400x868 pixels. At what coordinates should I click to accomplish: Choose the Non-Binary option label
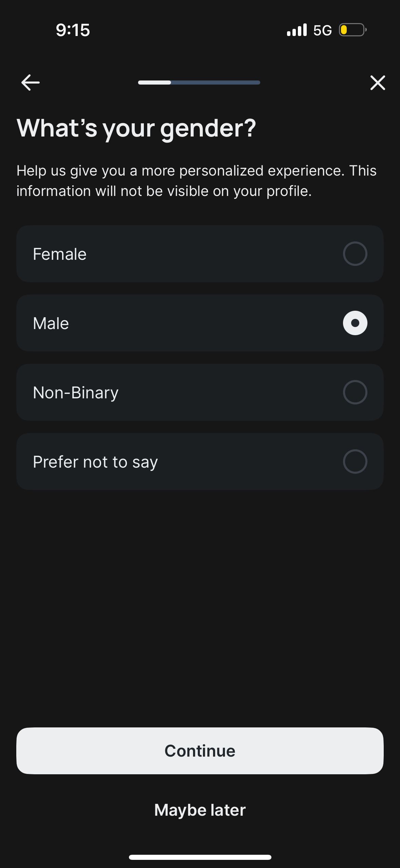[x=76, y=393]
